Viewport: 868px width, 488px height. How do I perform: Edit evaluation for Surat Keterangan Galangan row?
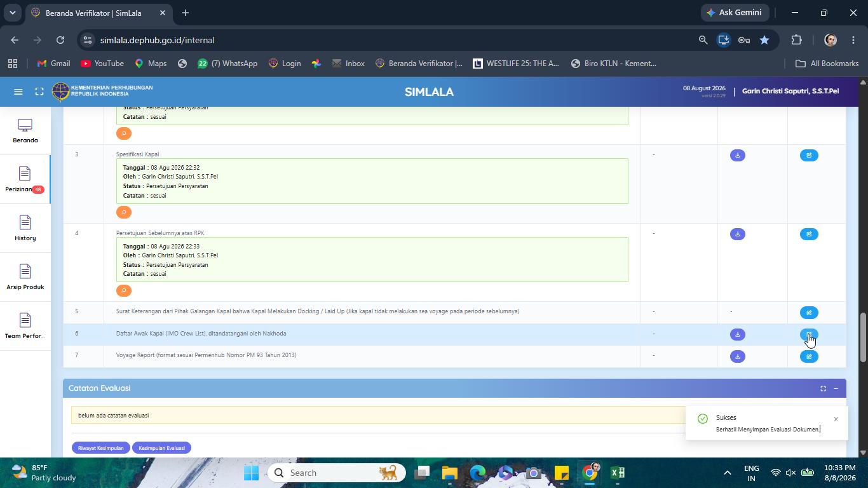809,313
